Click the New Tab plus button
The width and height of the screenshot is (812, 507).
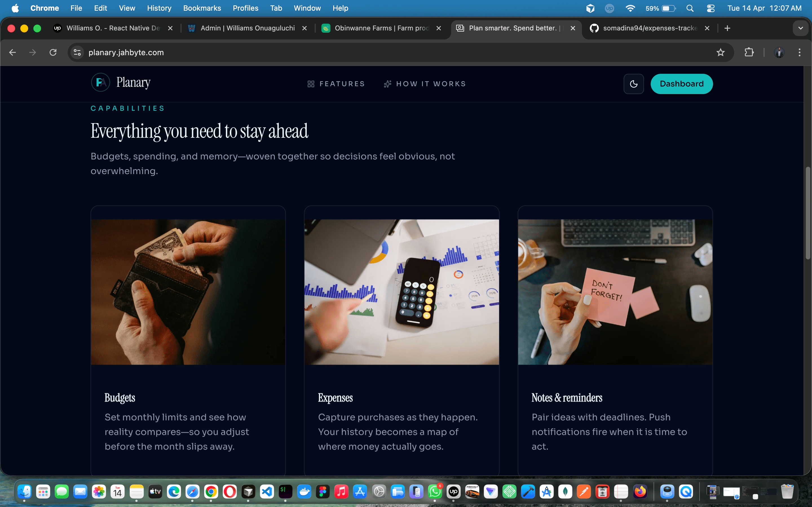727,28
